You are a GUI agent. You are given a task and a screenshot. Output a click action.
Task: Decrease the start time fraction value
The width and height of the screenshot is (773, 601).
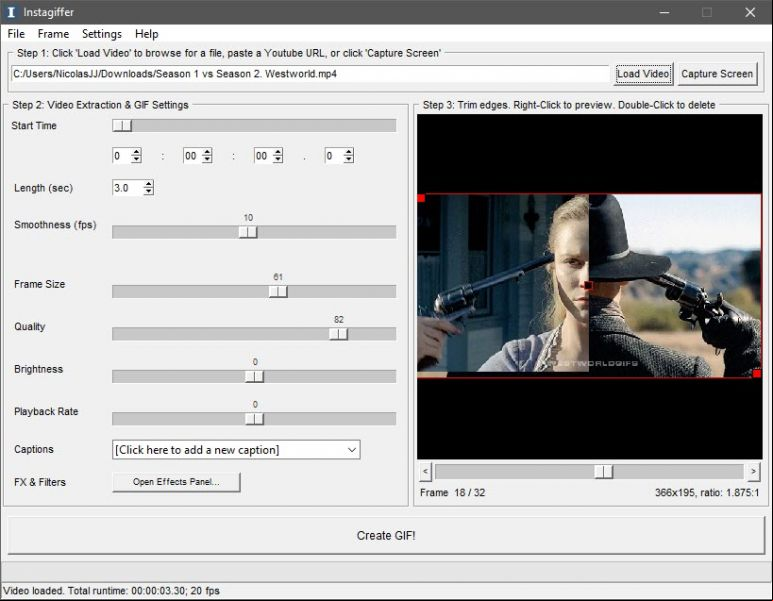coord(349,160)
